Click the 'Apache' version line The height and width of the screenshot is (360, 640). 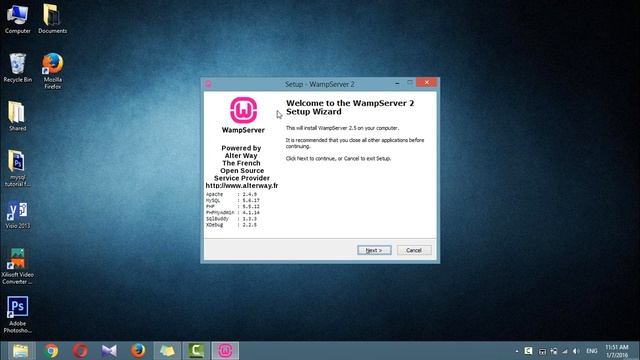(x=231, y=194)
